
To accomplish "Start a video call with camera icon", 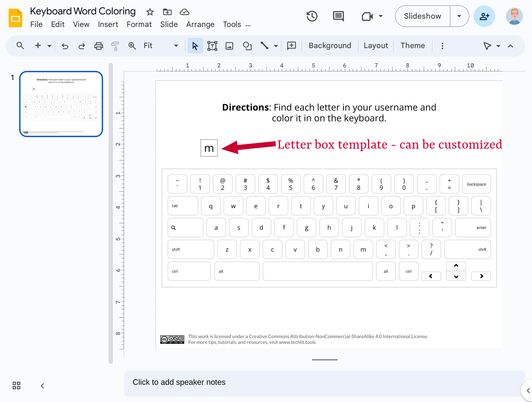I will pyautogui.click(x=367, y=16).
